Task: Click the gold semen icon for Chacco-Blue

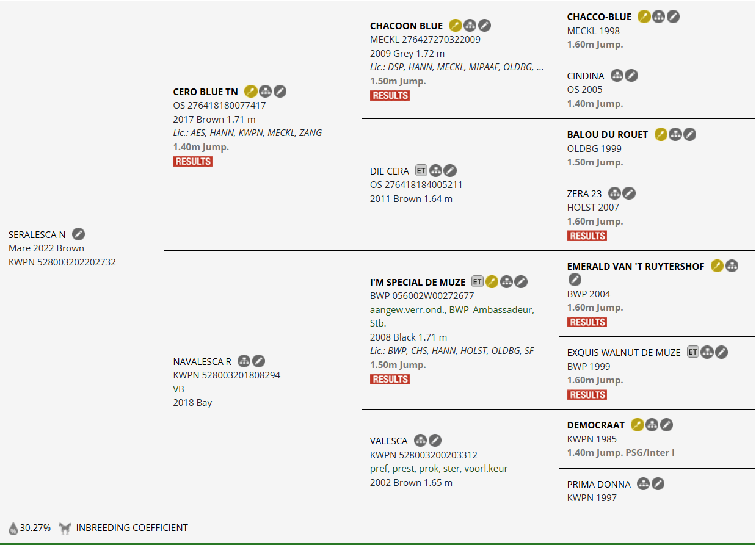Action: click(x=644, y=17)
